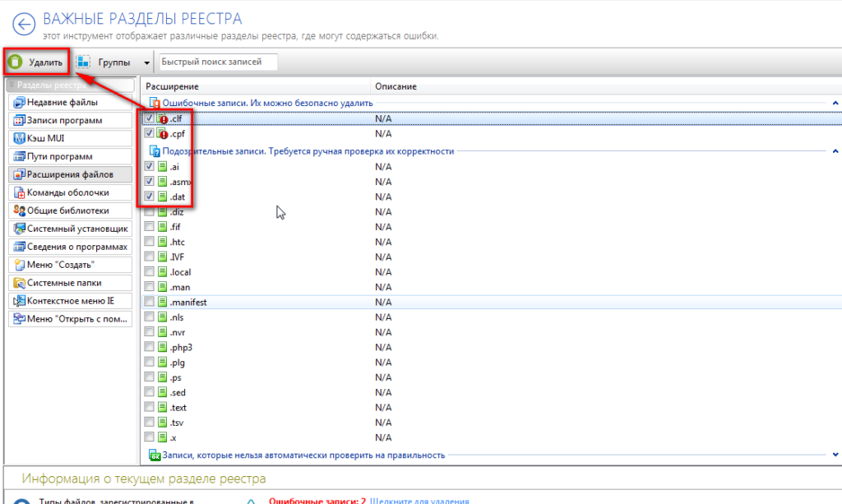Screen dimensions: 842x504
Task: Expand the unverifiable Записи group at bottom
Action: [835, 455]
